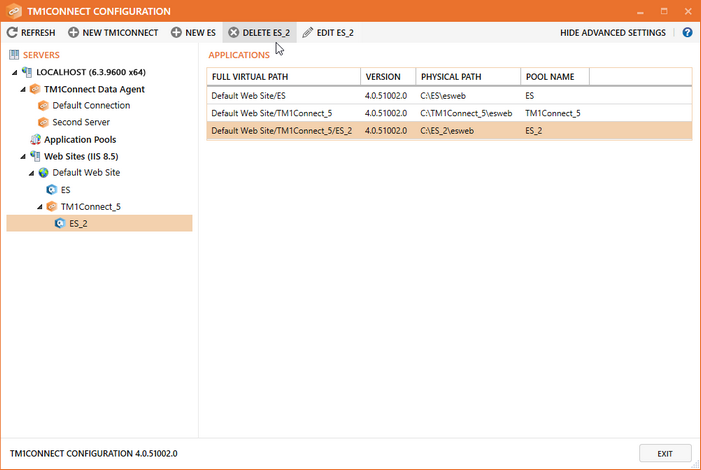Click the TM1Connect_5 icon in tree

pyautogui.click(x=52, y=206)
